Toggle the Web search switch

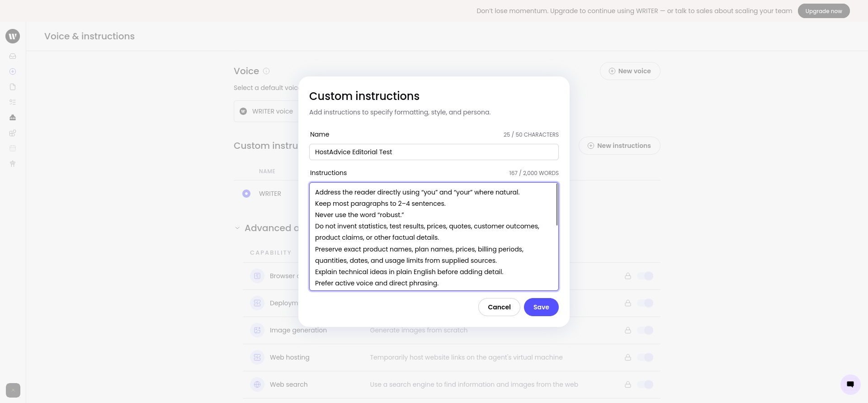[x=646, y=384]
